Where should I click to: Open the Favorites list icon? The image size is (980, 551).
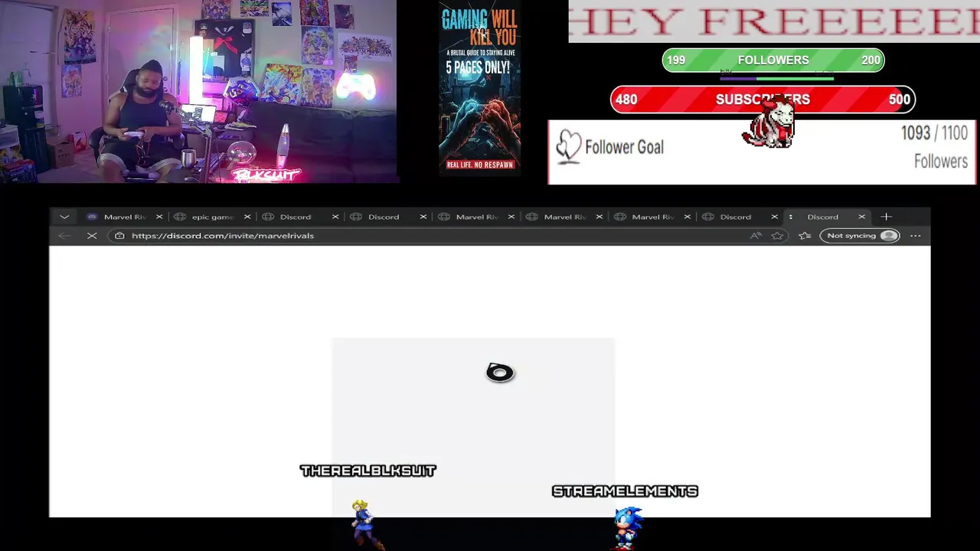pyautogui.click(x=805, y=236)
